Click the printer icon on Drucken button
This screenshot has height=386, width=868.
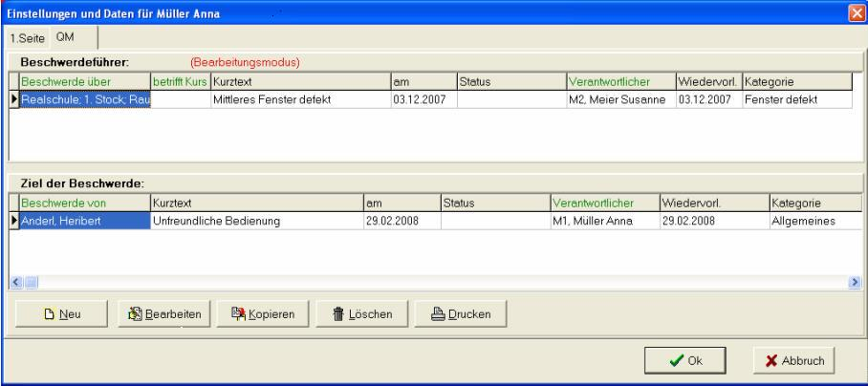tap(439, 314)
